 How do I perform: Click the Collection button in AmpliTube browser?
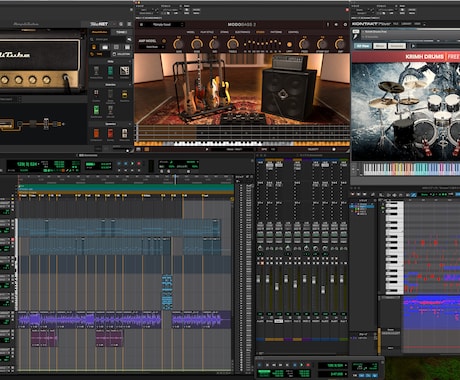121,54
